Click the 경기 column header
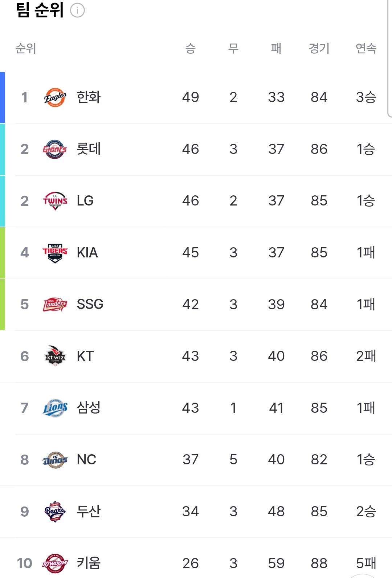 tap(319, 48)
